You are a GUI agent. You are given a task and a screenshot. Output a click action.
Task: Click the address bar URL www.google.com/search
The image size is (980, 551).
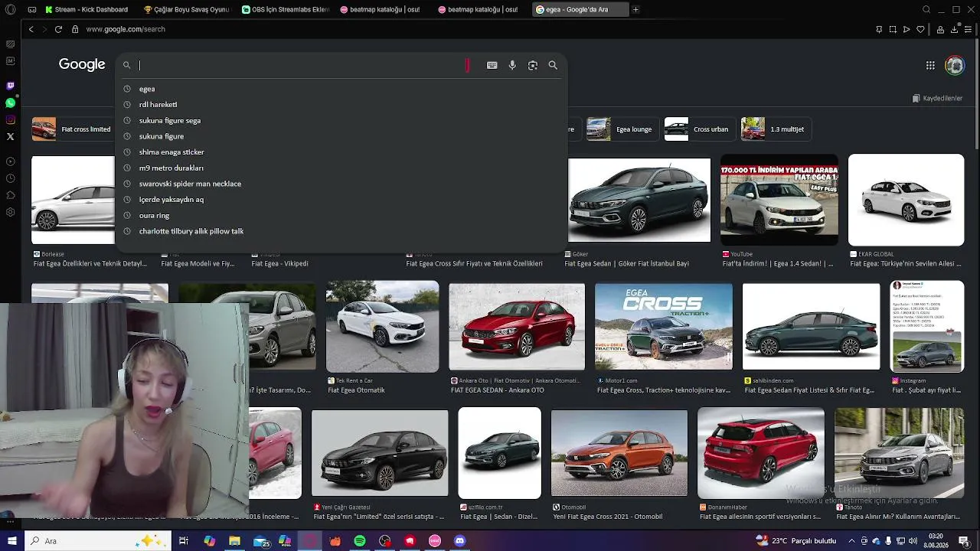coord(126,29)
